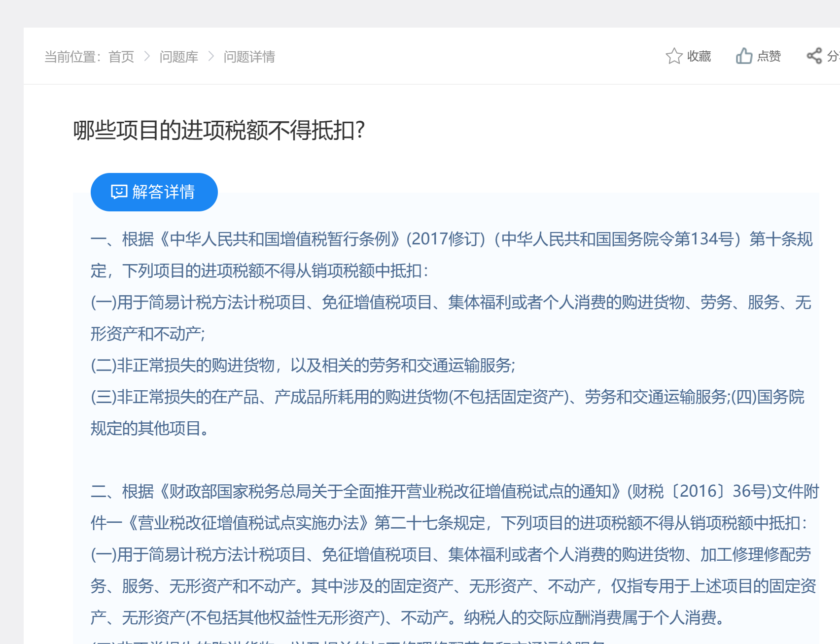The width and height of the screenshot is (840, 644).
Task: Go to 首页 via the breadcrumb
Action: coord(121,57)
